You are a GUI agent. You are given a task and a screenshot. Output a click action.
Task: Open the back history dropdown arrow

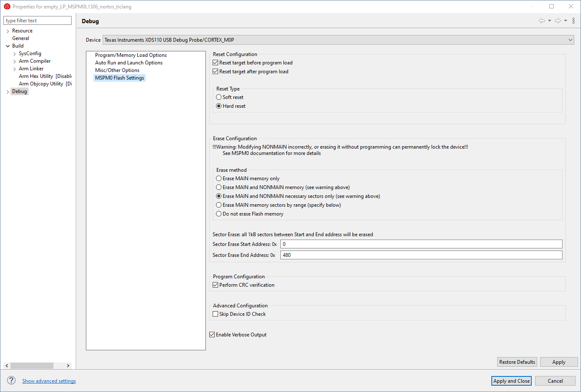[549, 21]
